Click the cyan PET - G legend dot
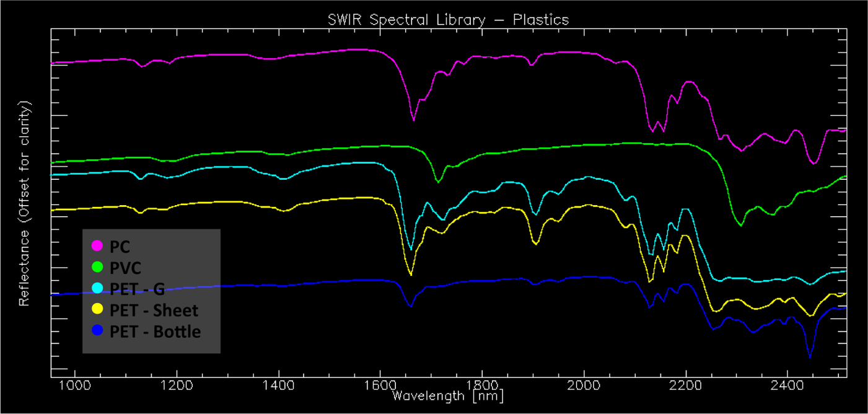Viewport: 868px width, 414px height. tap(97, 289)
